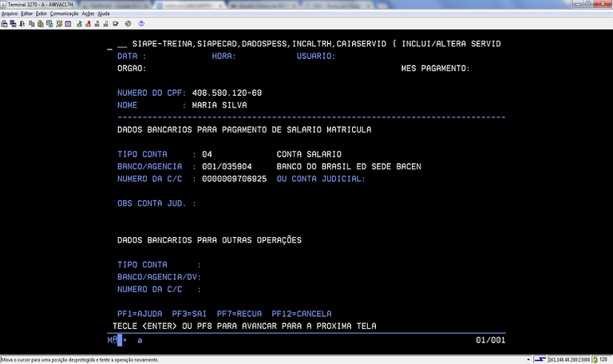Click the OBS CONTA JUD. input field
Image resolution: width=613 pixels, height=364 pixels.
point(239,204)
